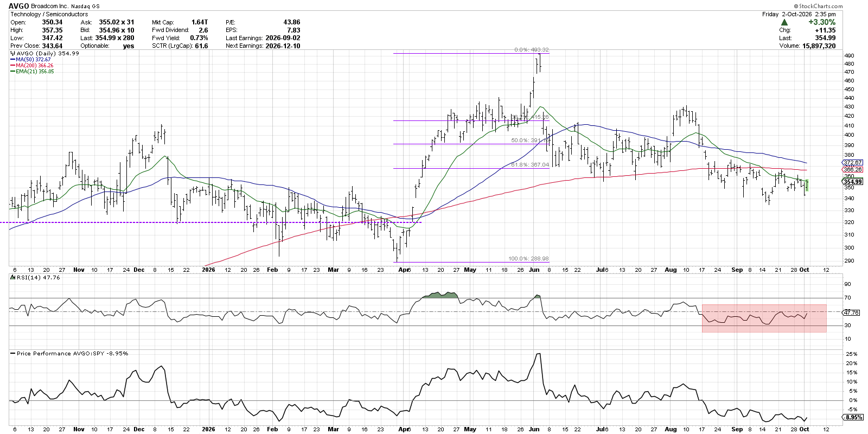
Task: Select the Mkt Cap value 1.64T
Action: [x=200, y=22]
